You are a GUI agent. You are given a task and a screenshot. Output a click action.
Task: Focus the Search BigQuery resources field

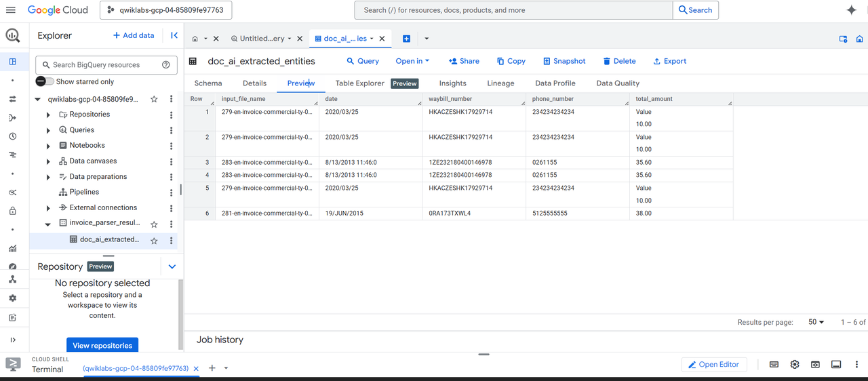pyautogui.click(x=106, y=65)
